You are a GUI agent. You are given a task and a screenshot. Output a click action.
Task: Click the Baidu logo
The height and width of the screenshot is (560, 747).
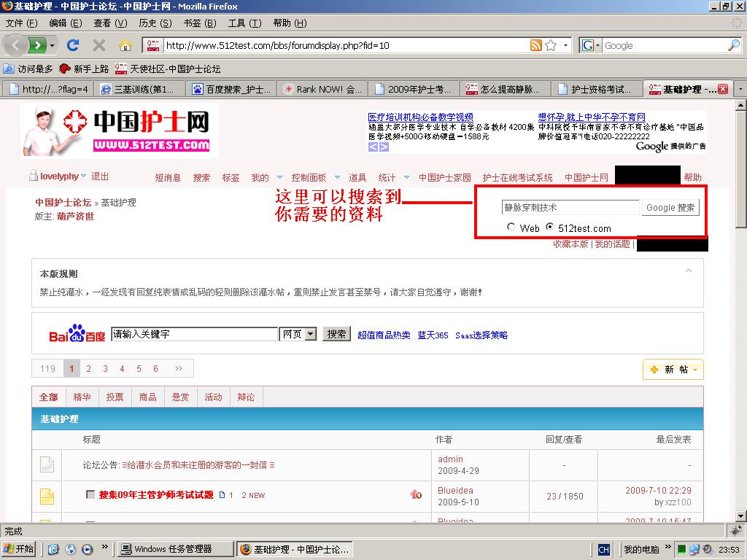(x=77, y=335)
